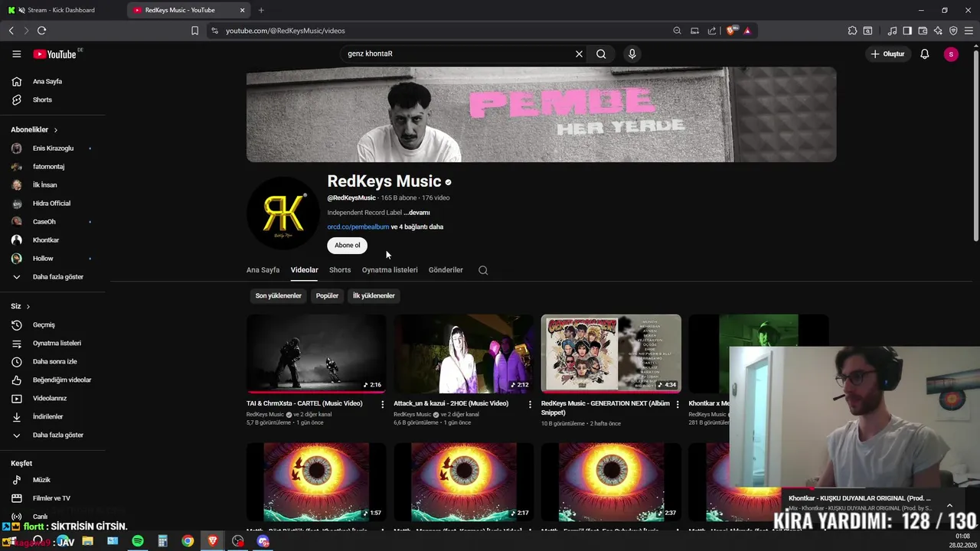Expand channel description via ...devamı

pyautogui.click(x=416, y=213)
